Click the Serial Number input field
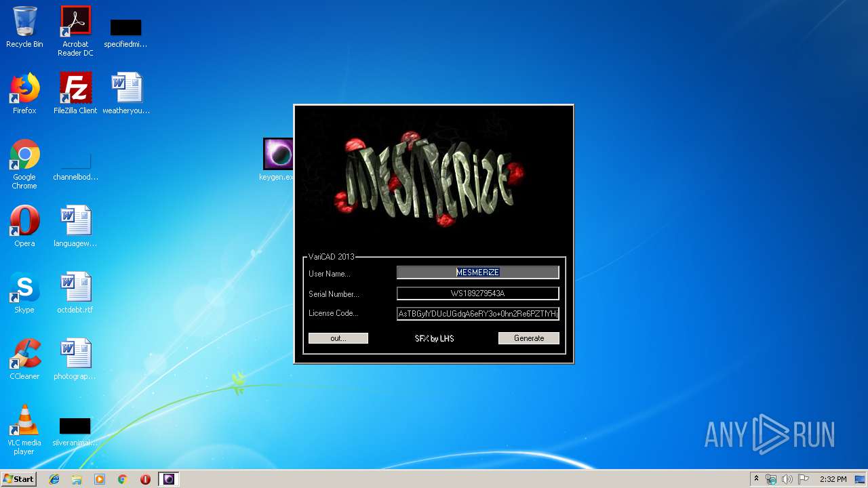The image size is (868, 488). pyautogui.click(x=478, y=293)
